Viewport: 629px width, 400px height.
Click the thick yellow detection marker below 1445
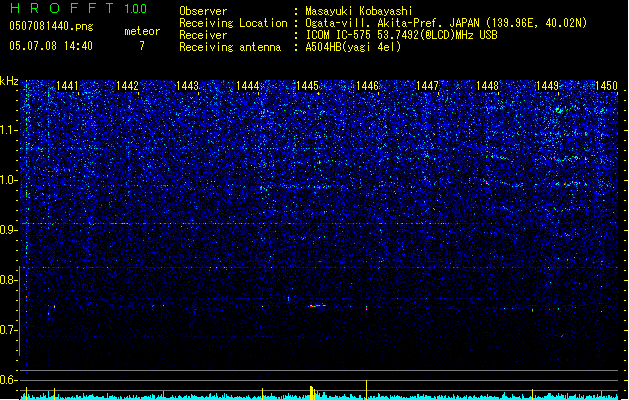click(x=312, y=392)
